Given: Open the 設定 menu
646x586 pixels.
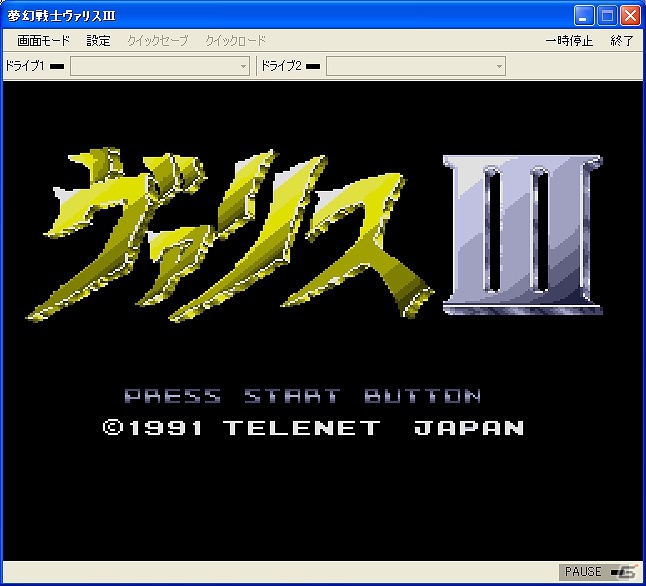Looking at the screenshot, I should [98, 40].
